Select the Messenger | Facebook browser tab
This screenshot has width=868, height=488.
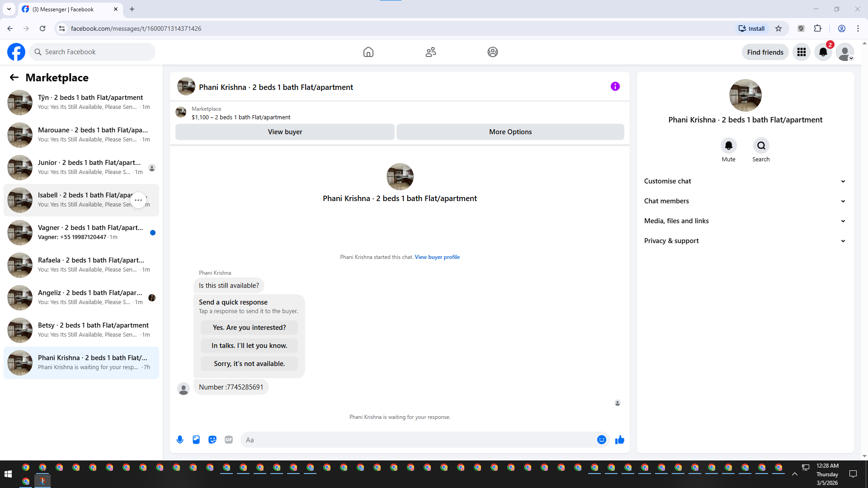70,9
